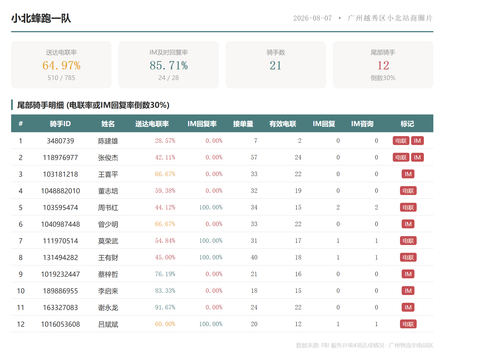The width and height of the screenshot is (500, 360).
Task: Click the IM tag for rider 1019232447
Action: (408, 274)
